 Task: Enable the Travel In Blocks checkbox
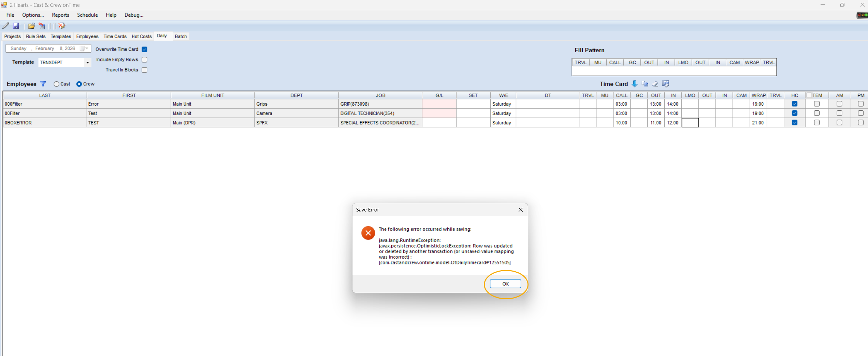144,70
